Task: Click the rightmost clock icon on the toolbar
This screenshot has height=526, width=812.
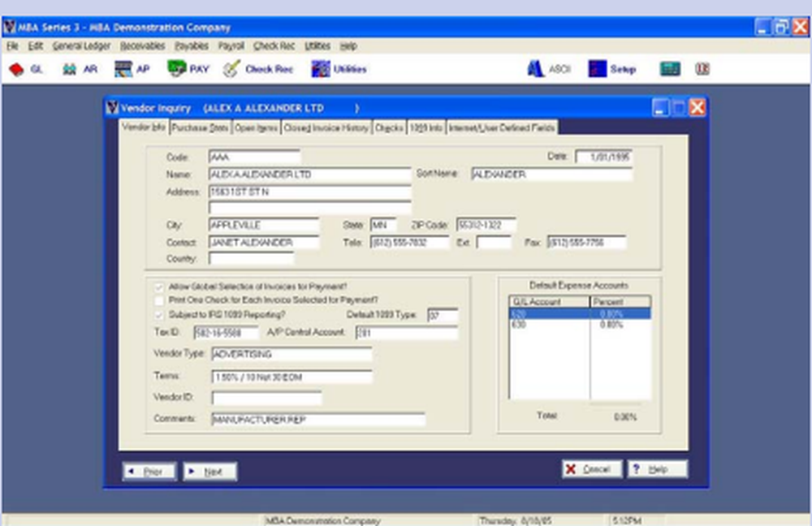Action: pos(702,69)
